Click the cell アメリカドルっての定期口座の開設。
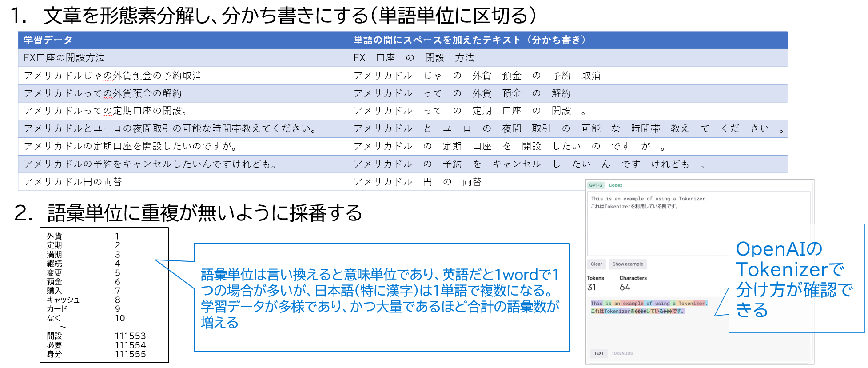Screen dimensions: 868x368 pos(105,111)
